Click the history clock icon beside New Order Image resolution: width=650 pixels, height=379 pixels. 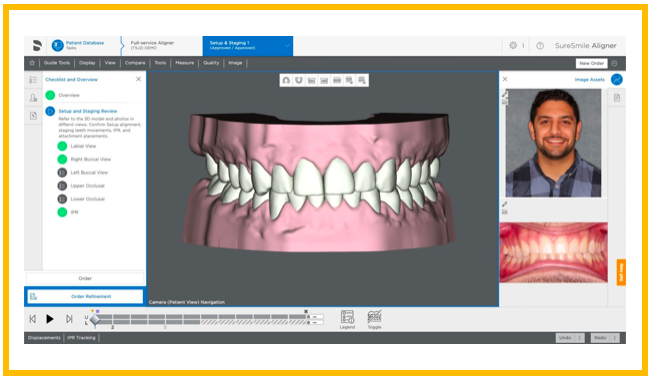coord(614,63)
